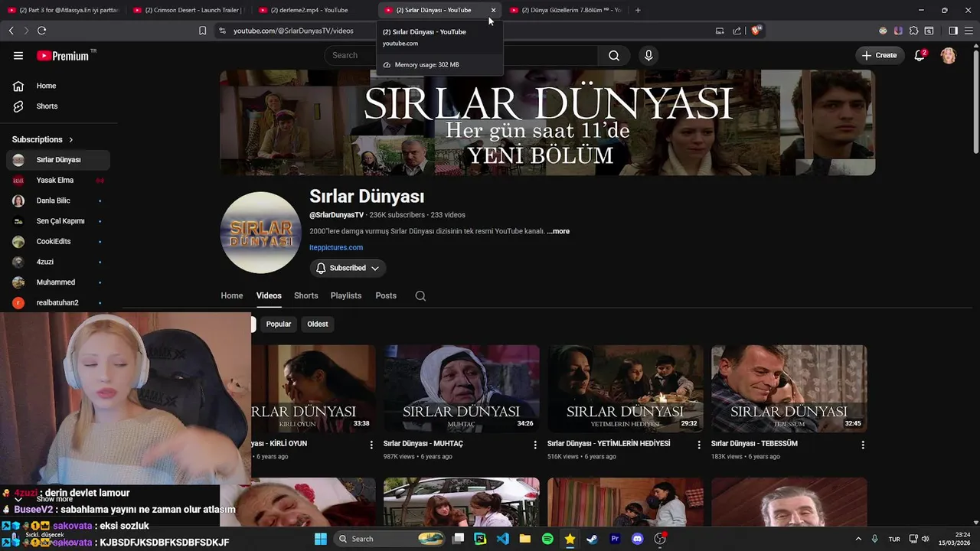This screenshot has width=980, height=551.
Task: Sort videos by Popular
Action: click(x=279, y=324)
